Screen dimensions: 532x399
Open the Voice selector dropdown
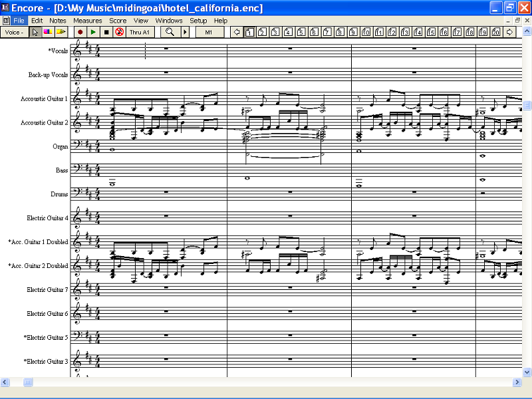click(x=14, y=32)
